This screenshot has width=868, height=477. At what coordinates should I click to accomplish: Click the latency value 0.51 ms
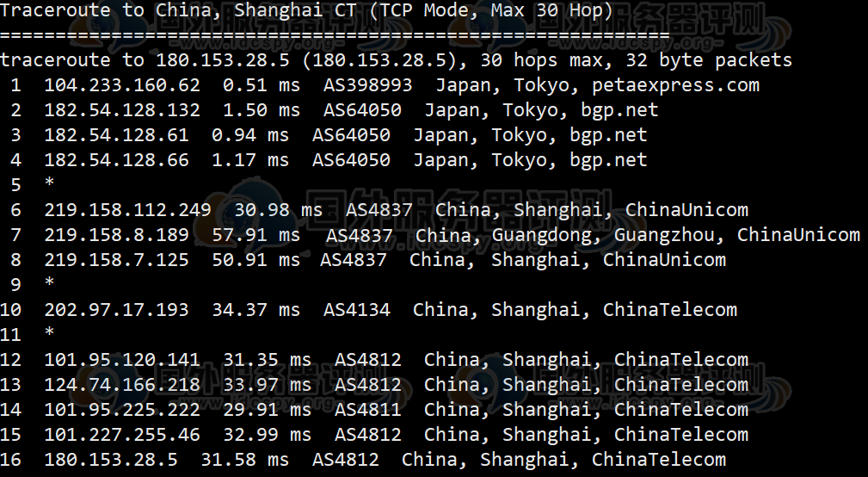[262, 84]
